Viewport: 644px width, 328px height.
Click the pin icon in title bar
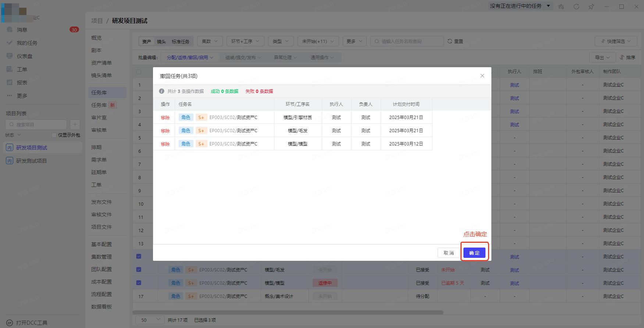point(591,7)
